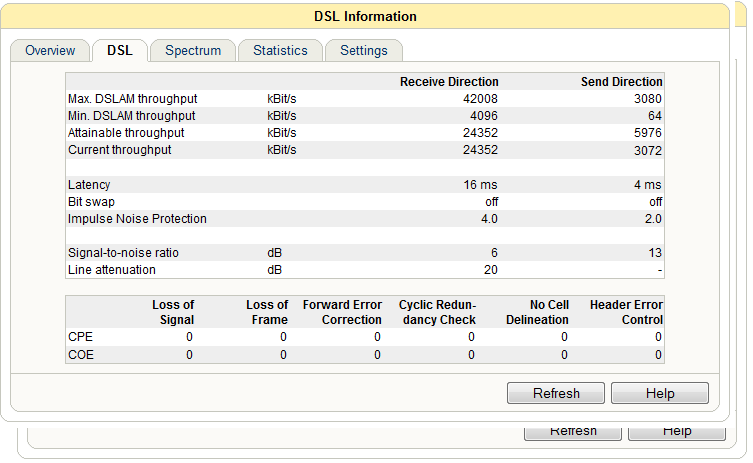Click the Current throughput label

click(x=120, y=150)
